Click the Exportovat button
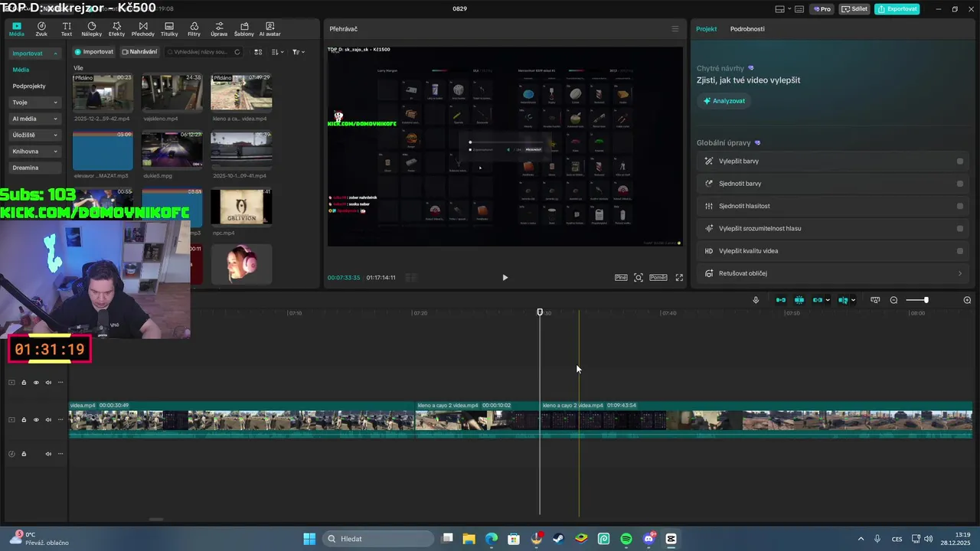Viewport: 980px width, 551px height. point(897,9)
